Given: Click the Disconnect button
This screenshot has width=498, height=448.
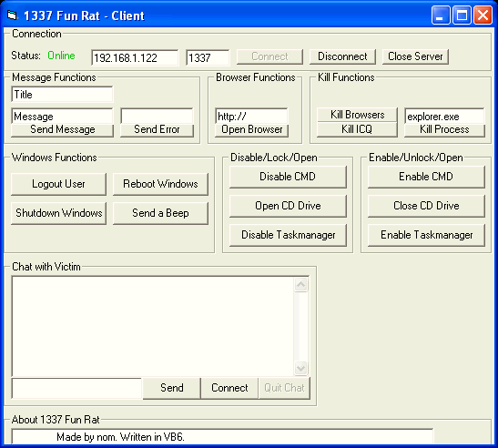Looking at the screenshot, I should 342,56.
